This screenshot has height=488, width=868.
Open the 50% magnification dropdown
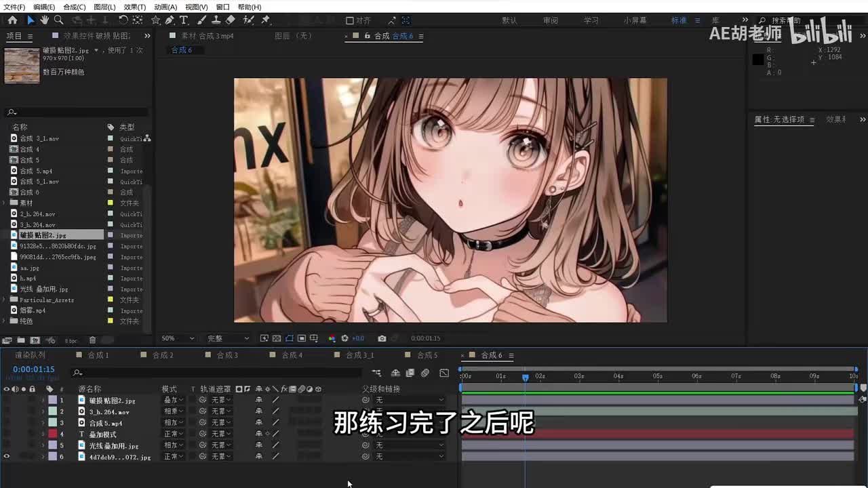coord(178,338)
